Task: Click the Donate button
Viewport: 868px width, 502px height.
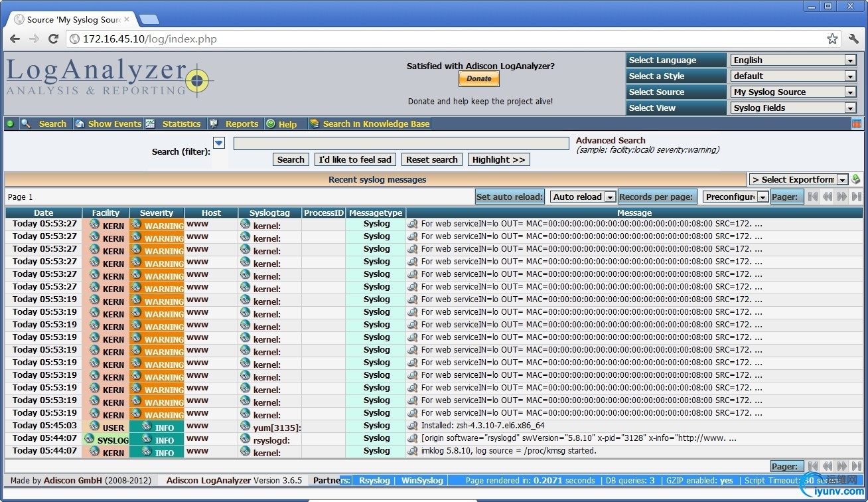Action: point(479,78)
